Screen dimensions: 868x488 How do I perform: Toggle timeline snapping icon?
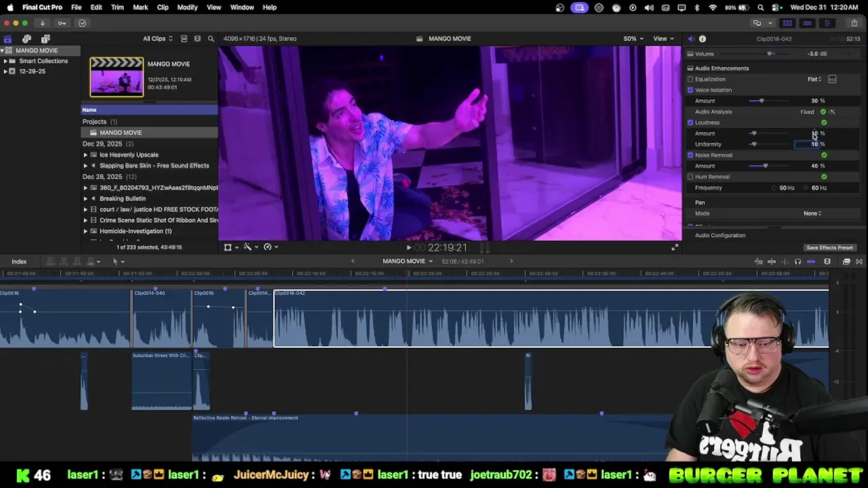click(811, 262)
